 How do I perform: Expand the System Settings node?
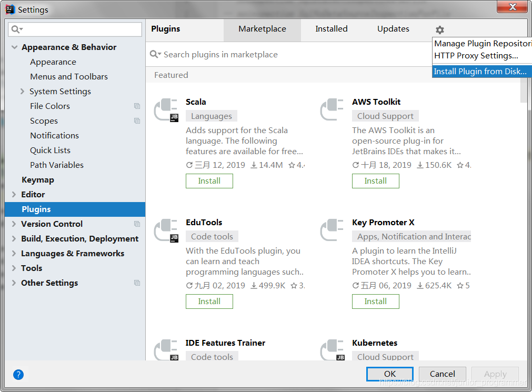tap(23, 92)
